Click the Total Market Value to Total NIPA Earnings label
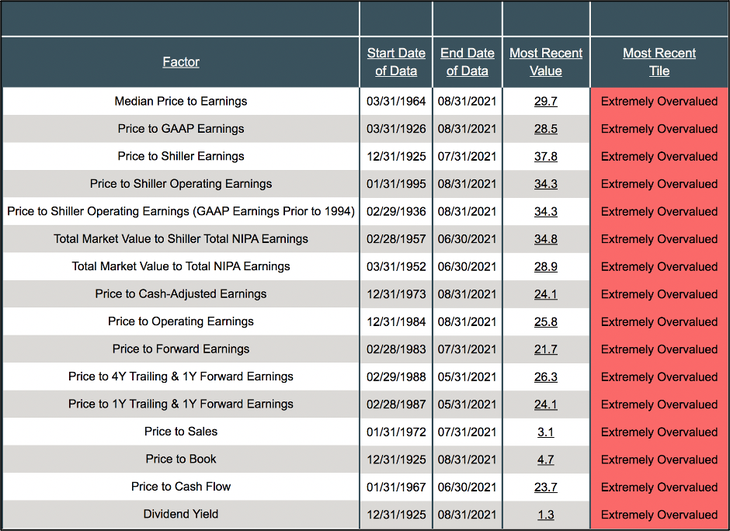The height and width of the screenshot is (531, 730). point(181,267)
